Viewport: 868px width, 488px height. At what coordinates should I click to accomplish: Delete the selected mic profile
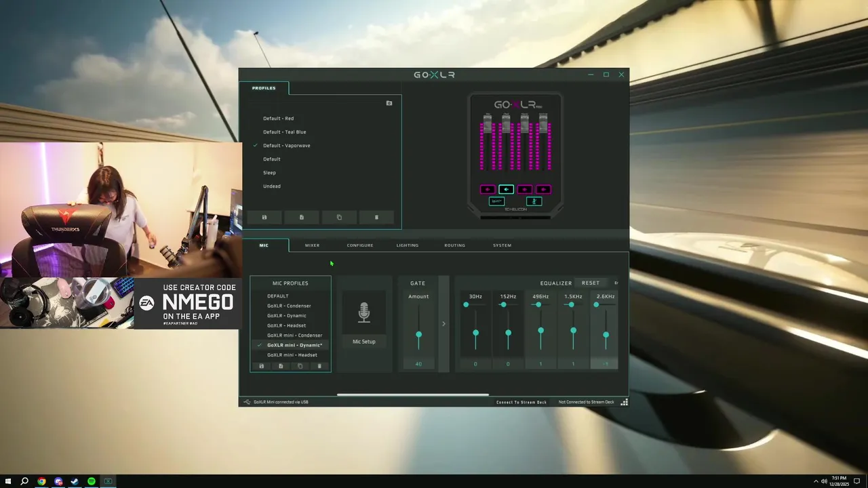319,366
